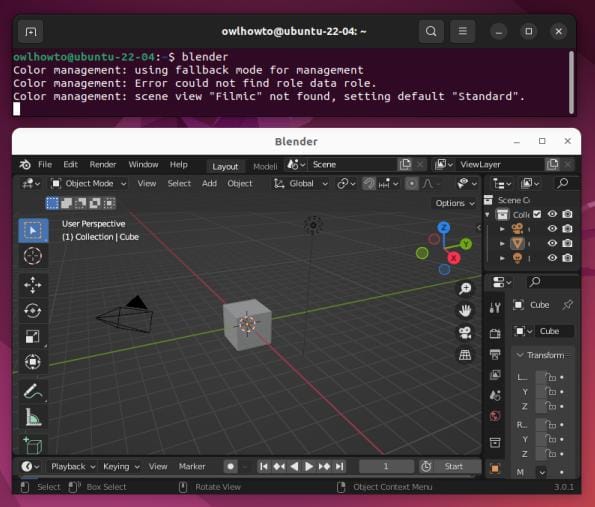
Task: Toggle Collection exclude checkbox in outliner
Action: pos(537,214)
